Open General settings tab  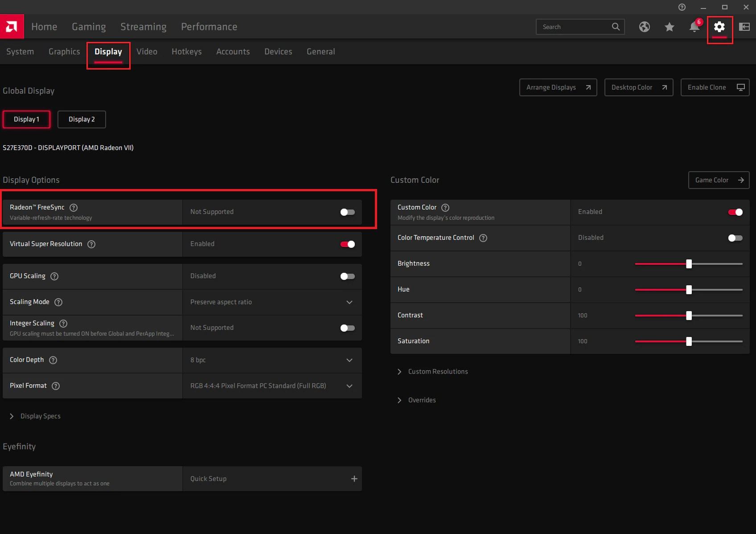tap(321, 52)
